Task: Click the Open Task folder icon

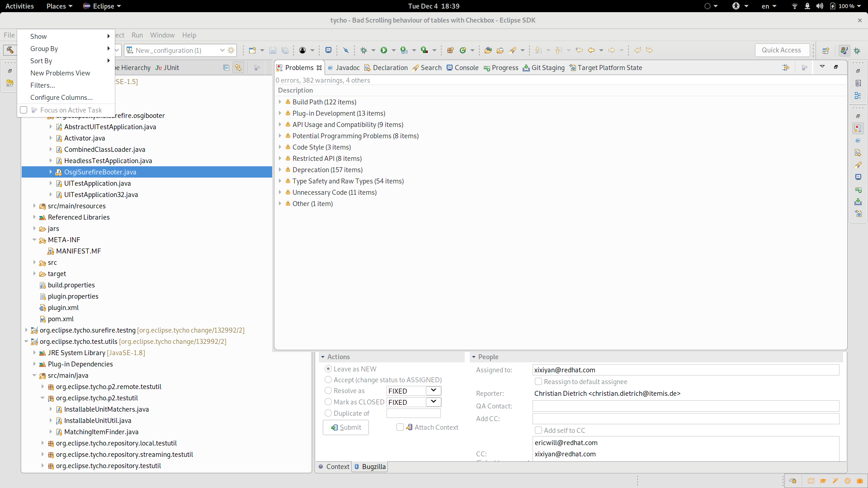Action: click(x=500, y=50)
